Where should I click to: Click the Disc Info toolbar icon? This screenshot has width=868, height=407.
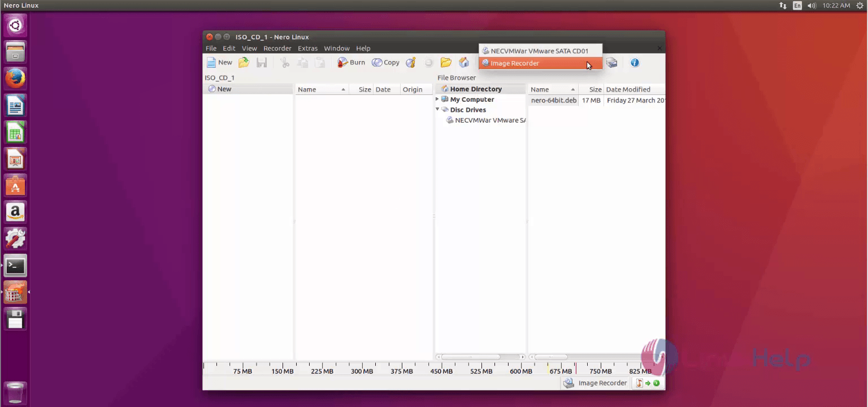point(411,63)
